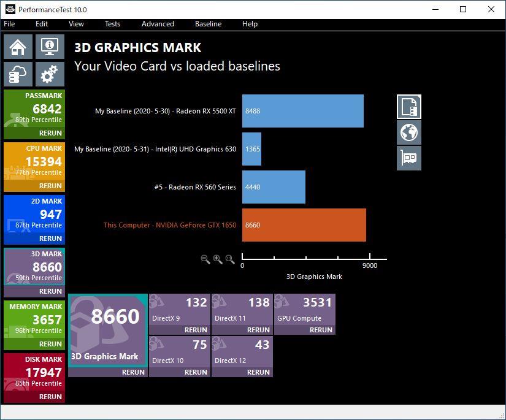Image resolution: width=506 pixels, height=420 pixels.
Task: Click the chart zoom out magnifier
Action: click(205, 259)
